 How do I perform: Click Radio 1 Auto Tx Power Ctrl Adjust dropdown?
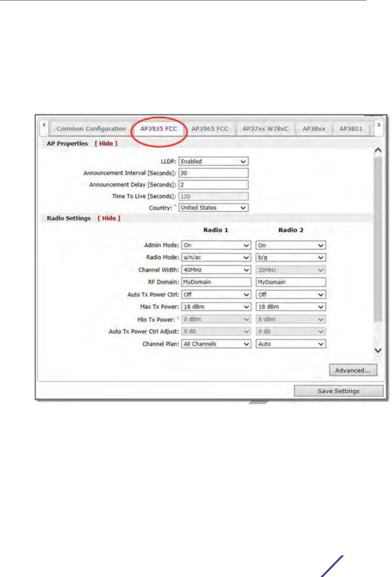pyautogui.click(x=216, y=331)
